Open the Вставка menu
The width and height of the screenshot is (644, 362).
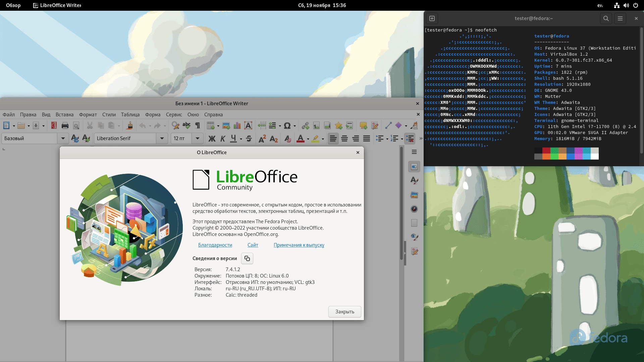[x=64, y=115]
